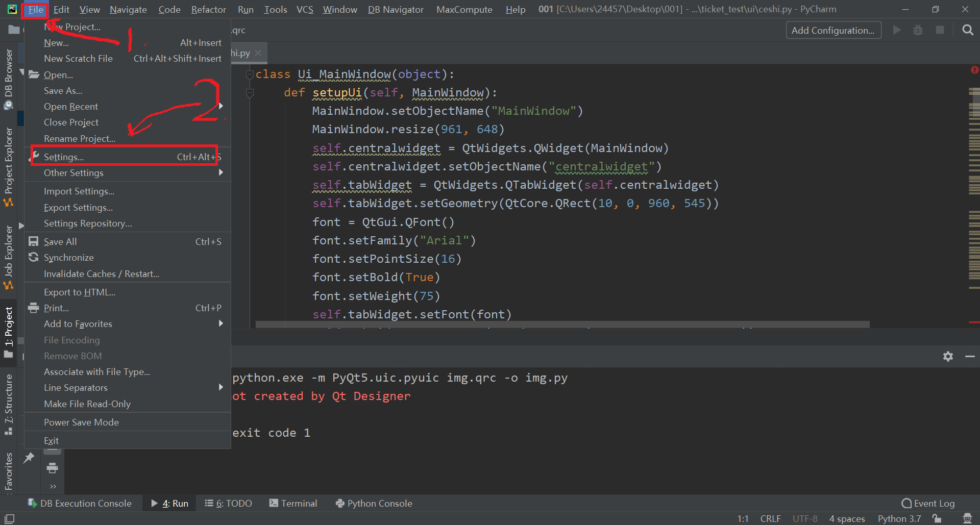The width and height of the screenshot is (980, 525).
Task: Expand more Run toolbar actions chevron
Action: tap(53, 486)
